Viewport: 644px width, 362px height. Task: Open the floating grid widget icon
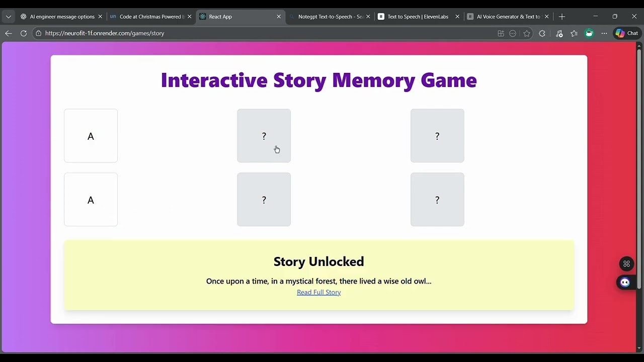[x=626, y=263]
